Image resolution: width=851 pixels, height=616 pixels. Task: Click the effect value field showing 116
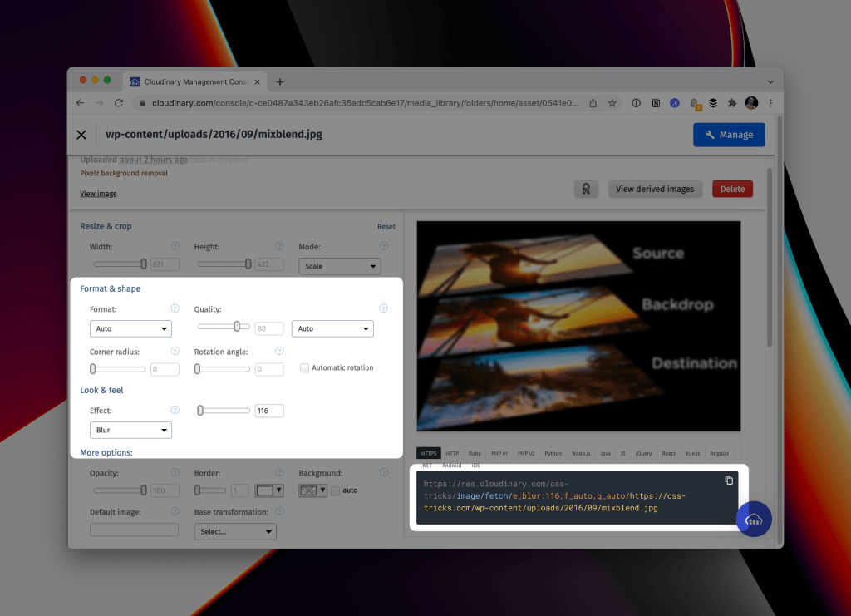click(269, 411)
